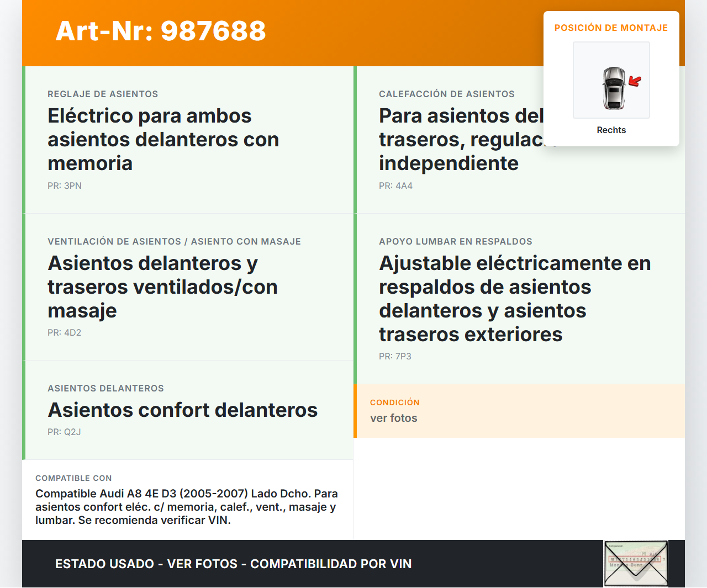Click the PR: 4D2 code
This screenshot has width=707, height=588.
click(64, 332)
